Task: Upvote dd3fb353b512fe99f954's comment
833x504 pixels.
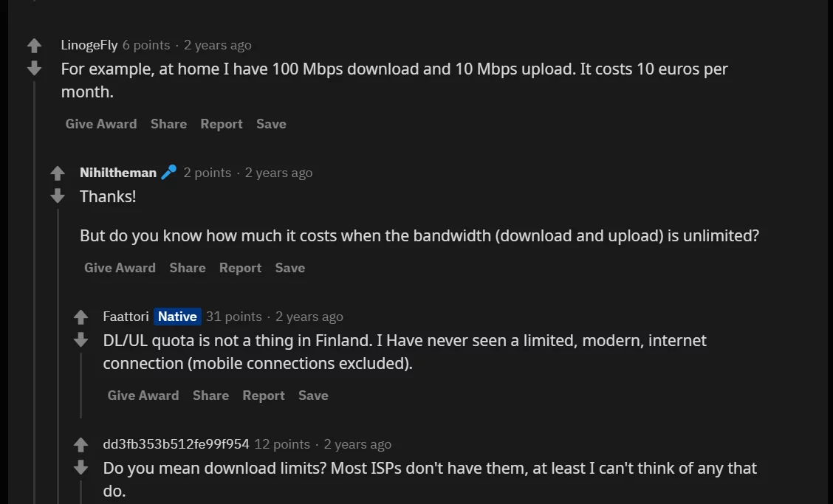Action: click(x=80, y=444)
